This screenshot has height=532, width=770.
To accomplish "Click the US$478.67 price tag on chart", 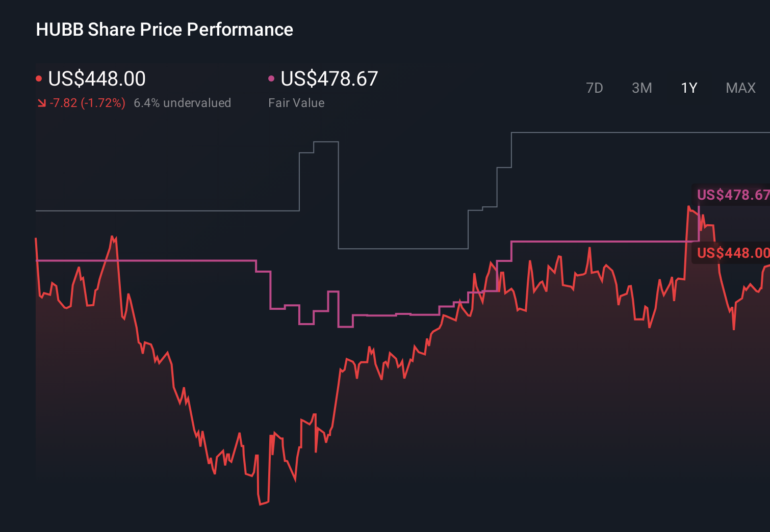I will click(733, 195).
